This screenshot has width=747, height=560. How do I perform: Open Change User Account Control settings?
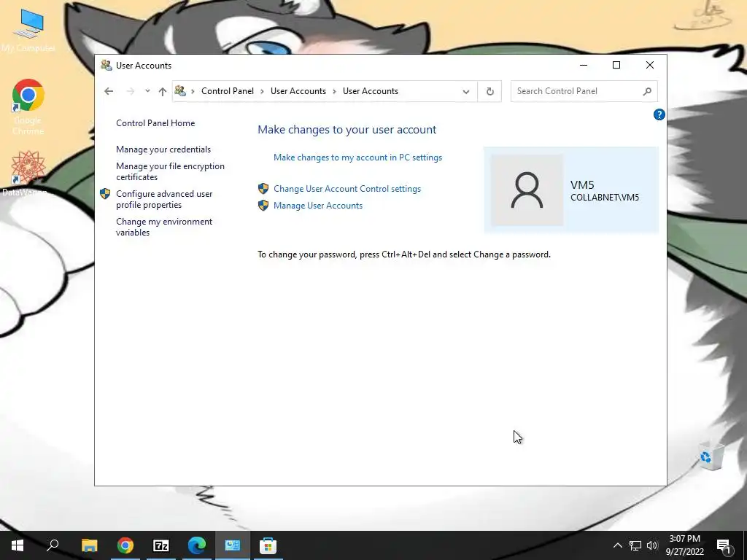[347, 189]
